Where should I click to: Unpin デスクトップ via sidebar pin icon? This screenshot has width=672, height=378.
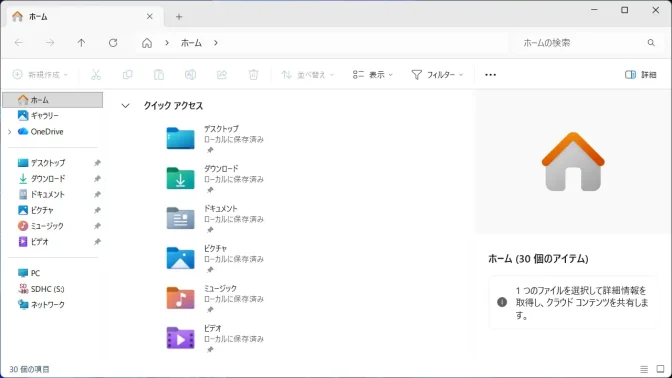tap(97, 163)
